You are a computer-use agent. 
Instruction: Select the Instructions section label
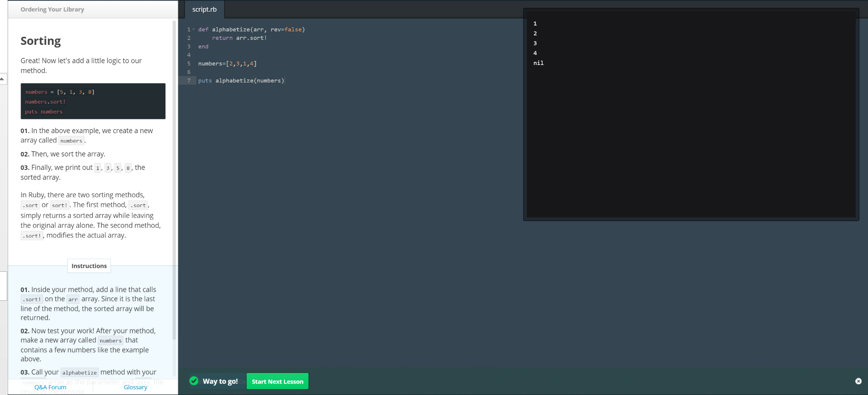pos(89,266)
